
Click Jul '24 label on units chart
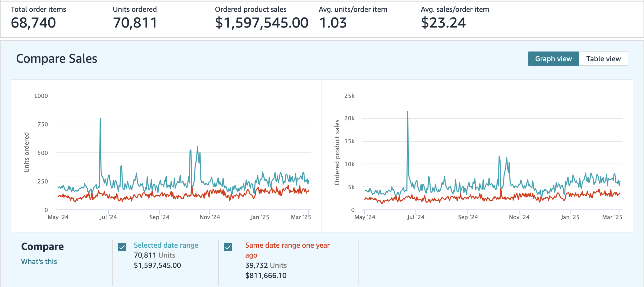pos(108,217)
